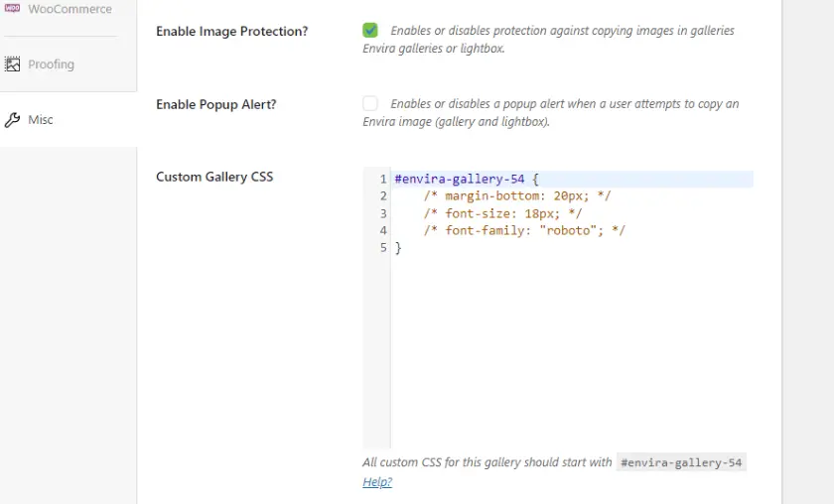The image size is (834, 504).
Task: Click line number 3 in the editor gutter
Action: click(382, 213)
